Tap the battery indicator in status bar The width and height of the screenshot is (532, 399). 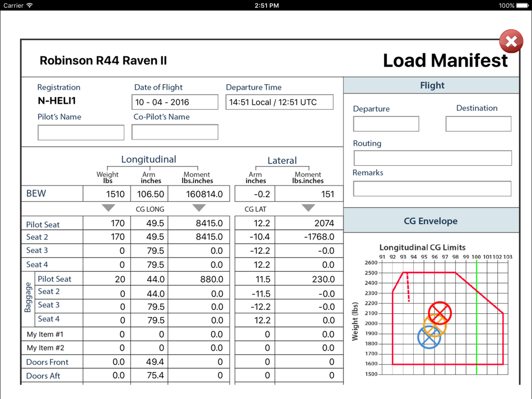point(522,6)
